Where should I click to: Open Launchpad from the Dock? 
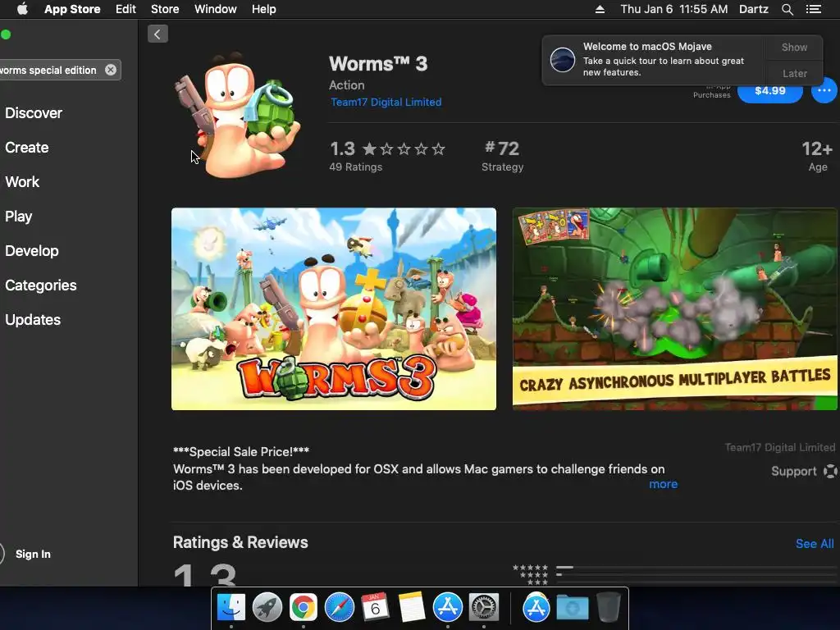coord(267,608)
